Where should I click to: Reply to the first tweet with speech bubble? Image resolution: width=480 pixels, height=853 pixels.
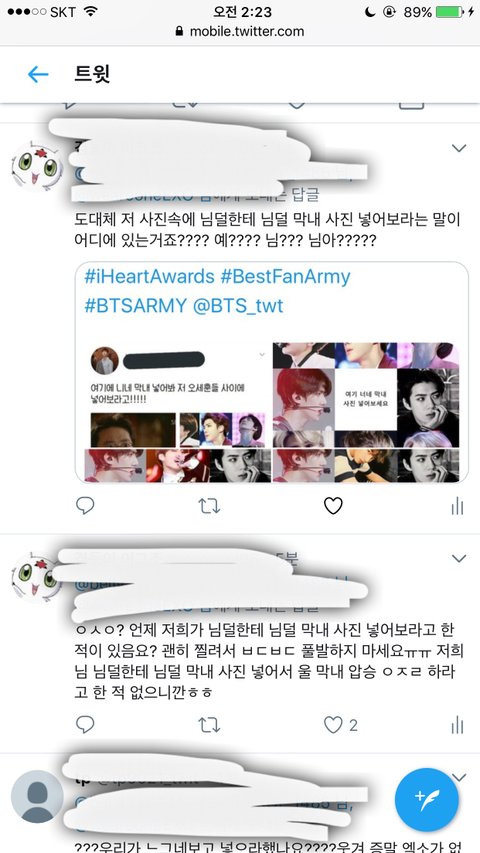85,506
